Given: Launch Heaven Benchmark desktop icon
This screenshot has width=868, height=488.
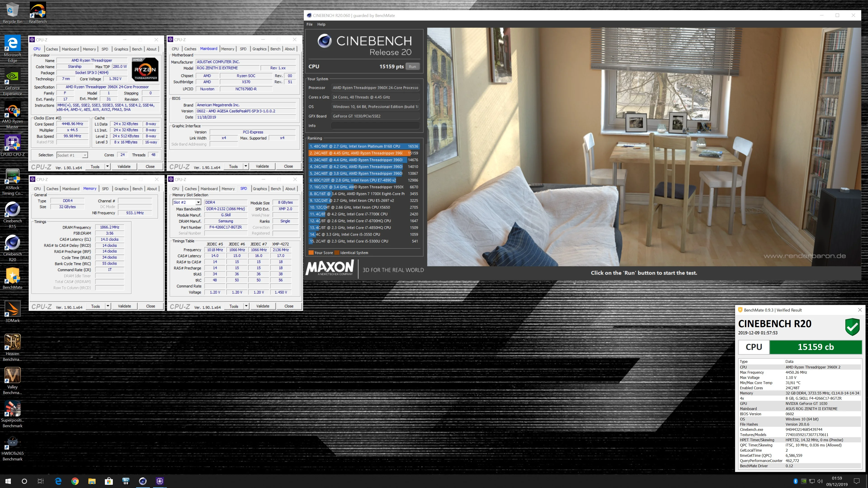Looking at the screenshot, I should (x=12, y=348).
